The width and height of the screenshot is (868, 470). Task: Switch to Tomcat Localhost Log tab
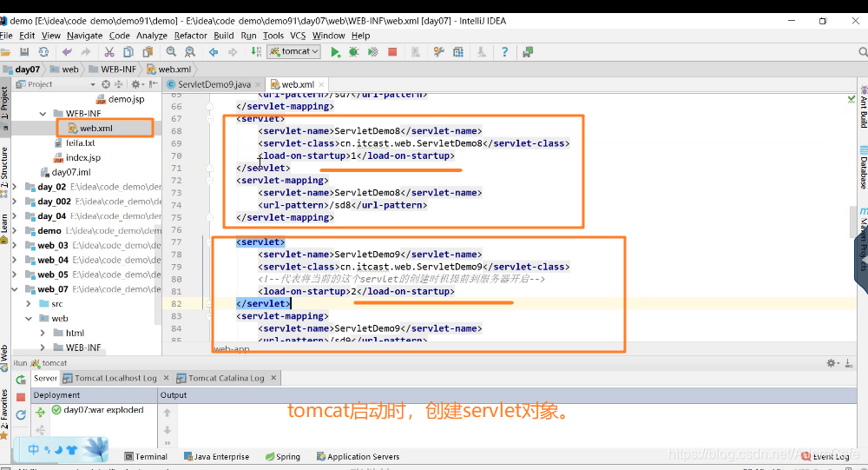coord(115,378)
